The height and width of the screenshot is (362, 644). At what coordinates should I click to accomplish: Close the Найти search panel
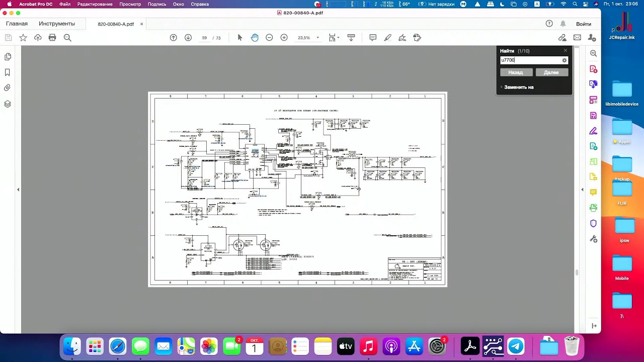point(565,50)
